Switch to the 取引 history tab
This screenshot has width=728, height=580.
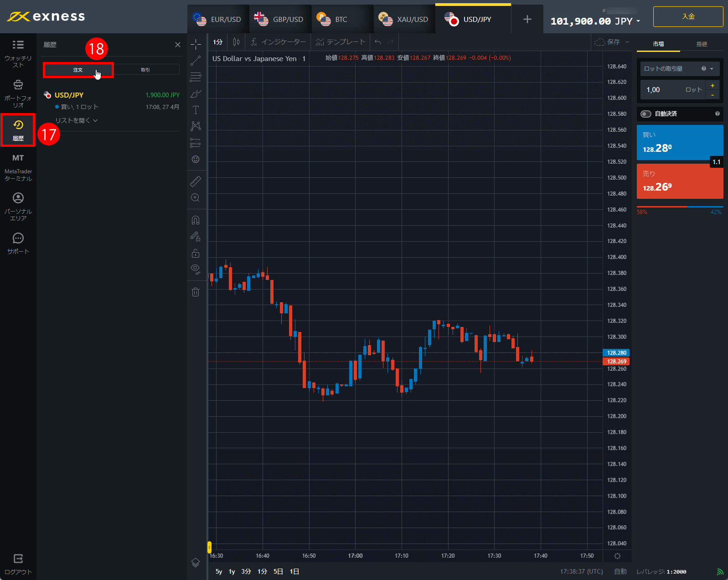145,70
